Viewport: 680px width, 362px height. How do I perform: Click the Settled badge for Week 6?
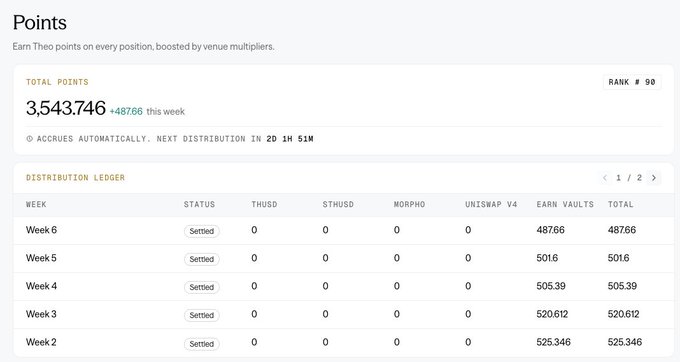click(202, 231)
